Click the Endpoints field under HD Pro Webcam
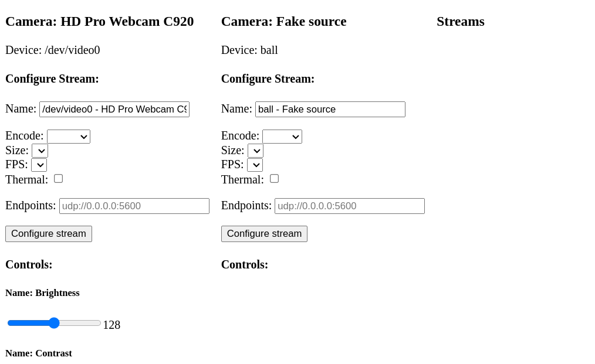This screenshot has width=595, height=364. pos(134,206)
